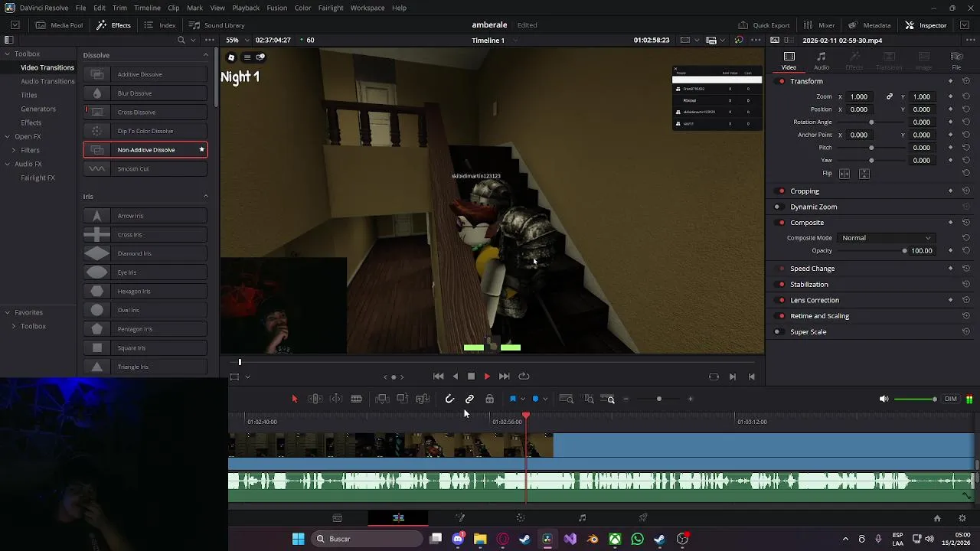
Task: Open the Fusion menu
Action: 277,8
